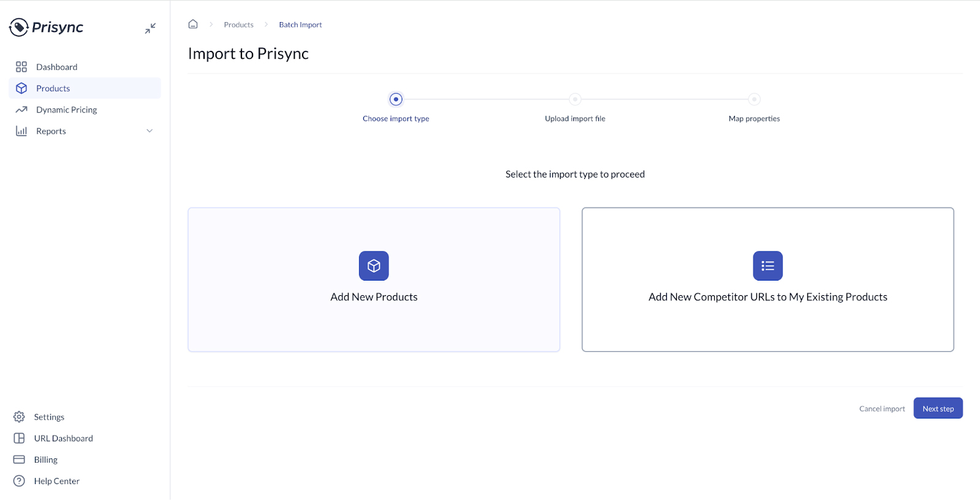Screen dimensions: 980x500
Task: Click the Upload import file step circle
Action: tap(575, 99)
